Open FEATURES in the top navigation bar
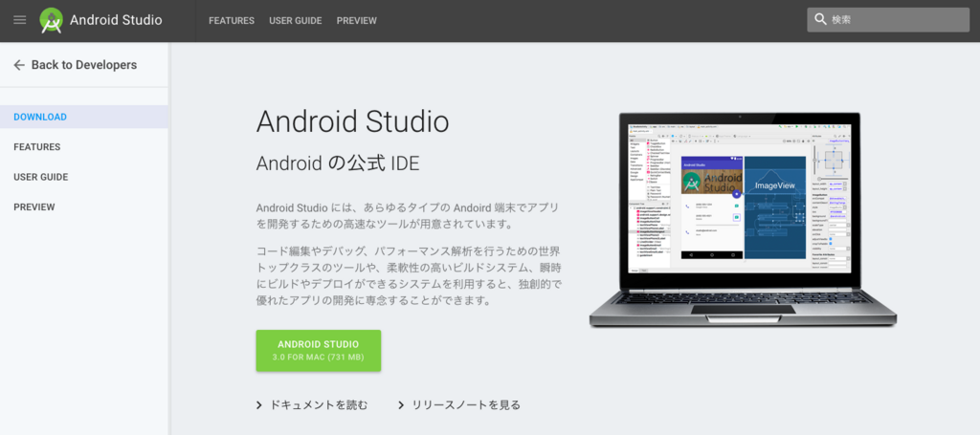This screenshot has width=980, height=435. [x=232, y=21]
